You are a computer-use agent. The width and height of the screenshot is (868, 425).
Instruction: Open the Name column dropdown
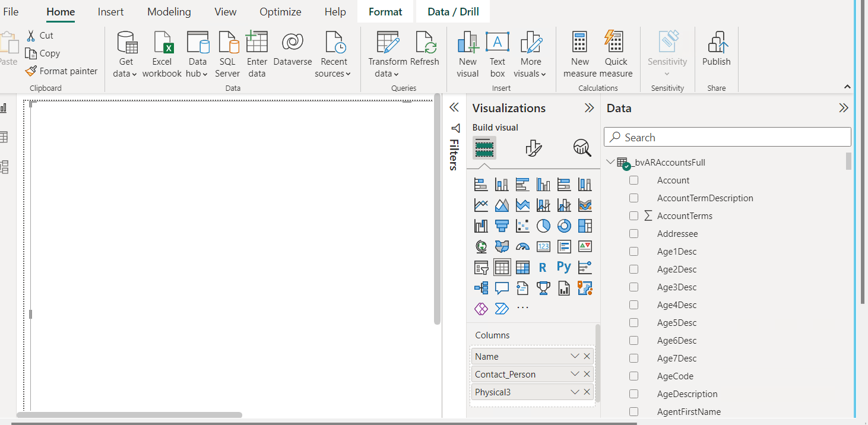click(574, 356)
